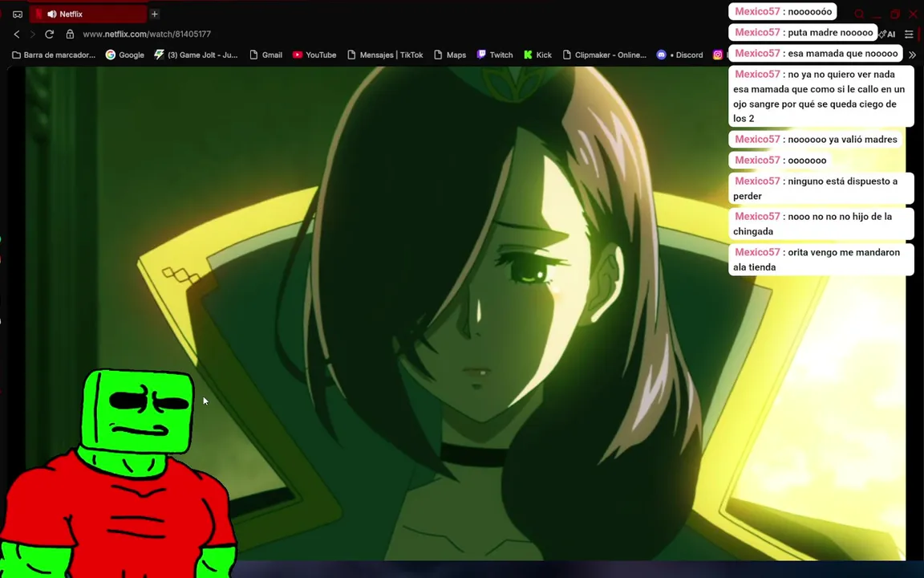924x578 pixels.
Task: Click the site security lock icon
Action: point(70,35)
